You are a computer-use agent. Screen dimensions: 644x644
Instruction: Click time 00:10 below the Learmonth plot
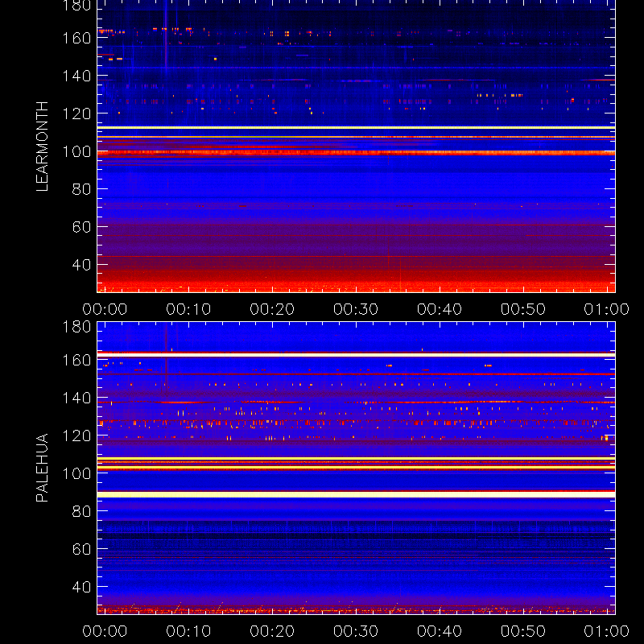[x=188, y=309]
